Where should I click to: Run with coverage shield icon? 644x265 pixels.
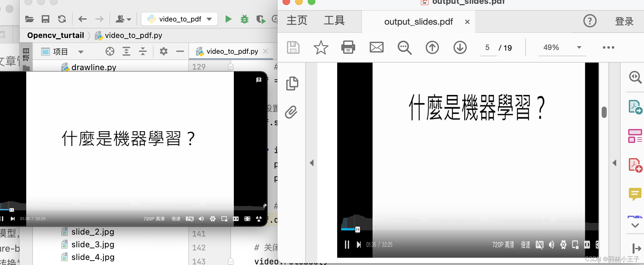[x=261, y=19]
